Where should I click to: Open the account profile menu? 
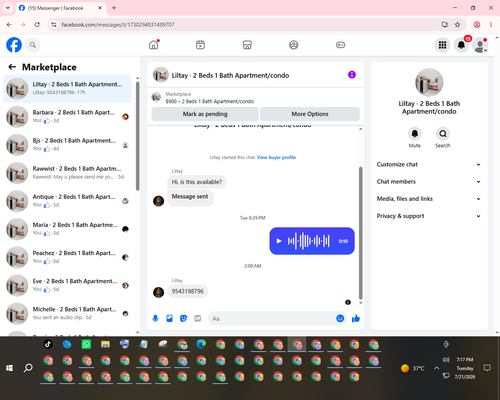click(x=480, y=45)
